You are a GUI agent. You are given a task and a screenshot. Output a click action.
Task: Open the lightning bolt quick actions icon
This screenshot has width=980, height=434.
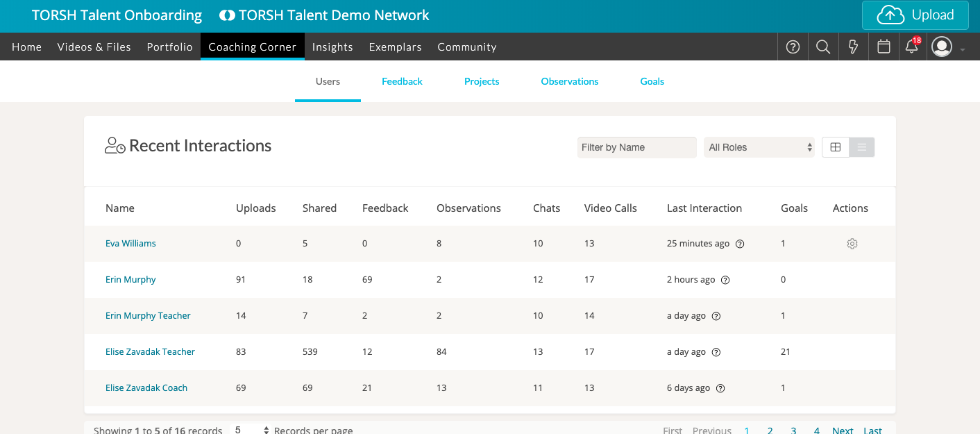point(854,47)
